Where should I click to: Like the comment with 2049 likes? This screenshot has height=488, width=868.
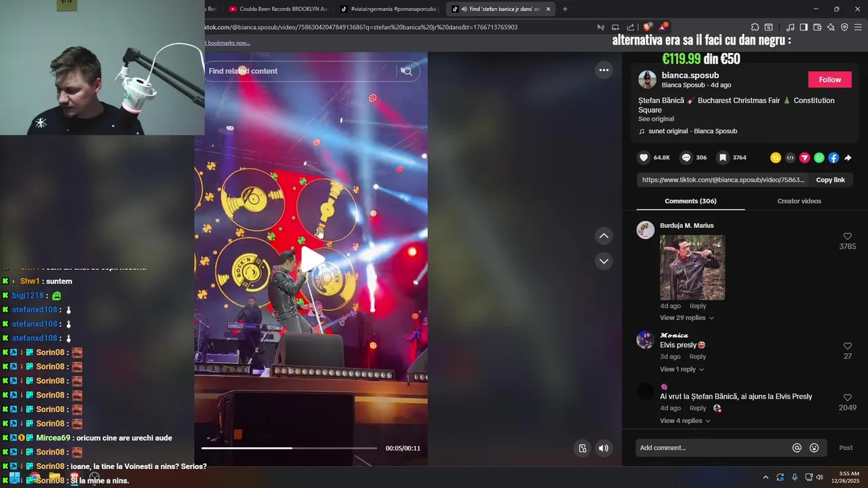(x=847, y=398)
